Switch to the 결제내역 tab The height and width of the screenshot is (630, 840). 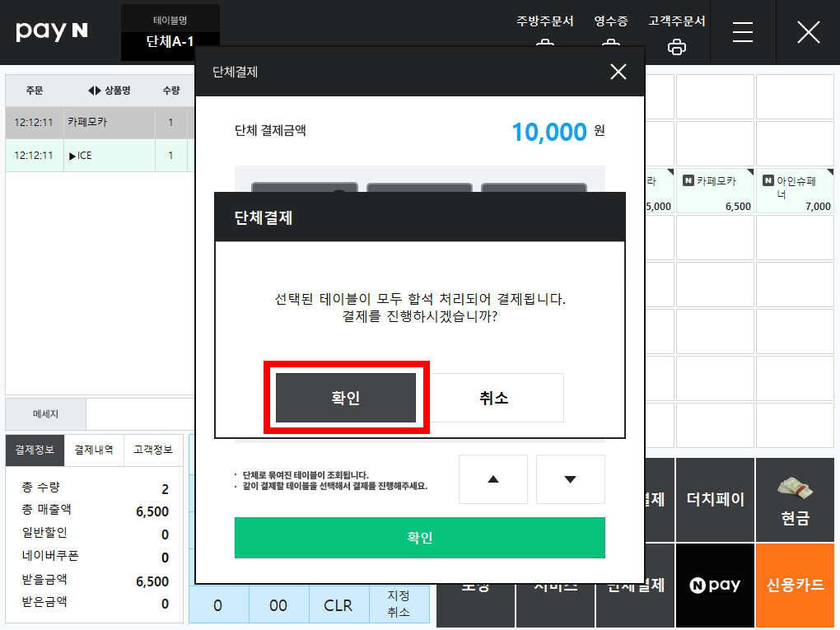coord(94,450)
